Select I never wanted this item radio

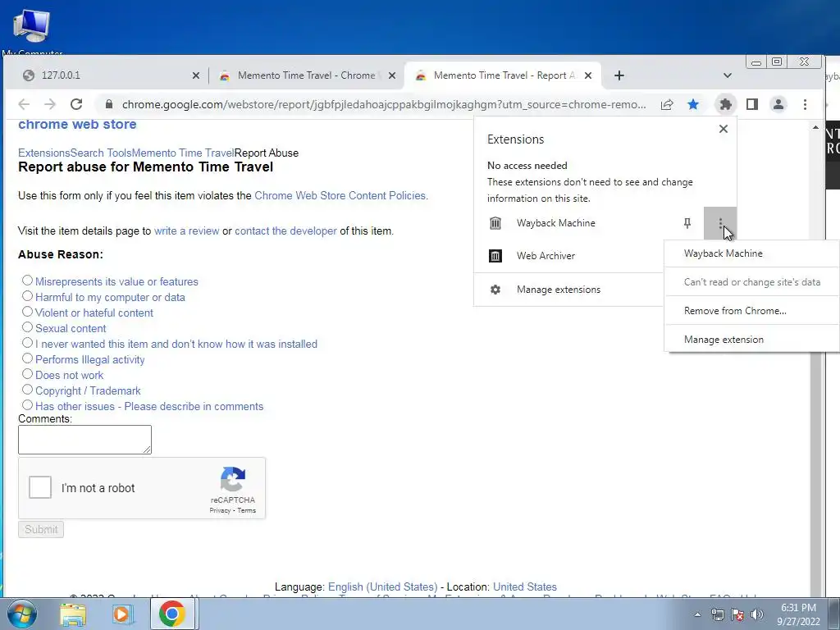tap(27, 342)
